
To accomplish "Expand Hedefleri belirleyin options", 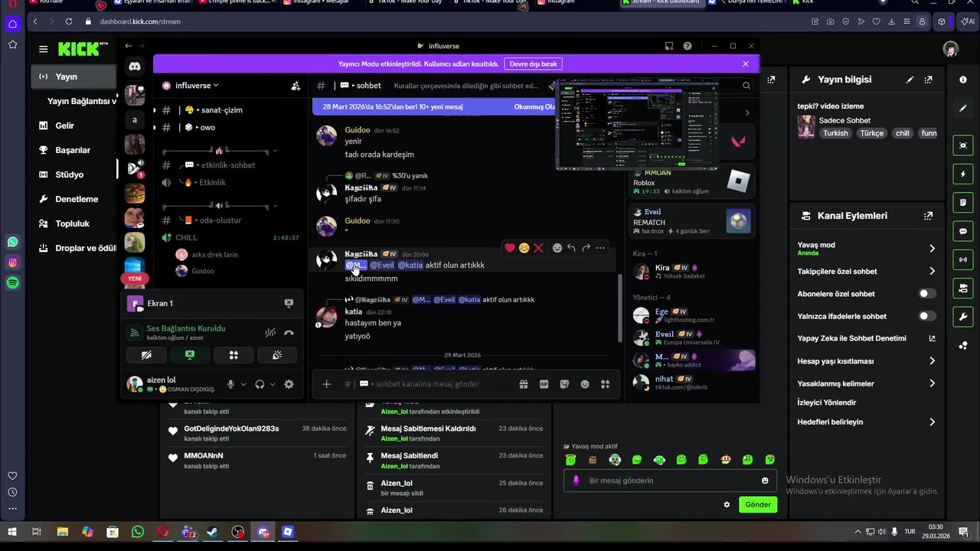I will [932, 422].
